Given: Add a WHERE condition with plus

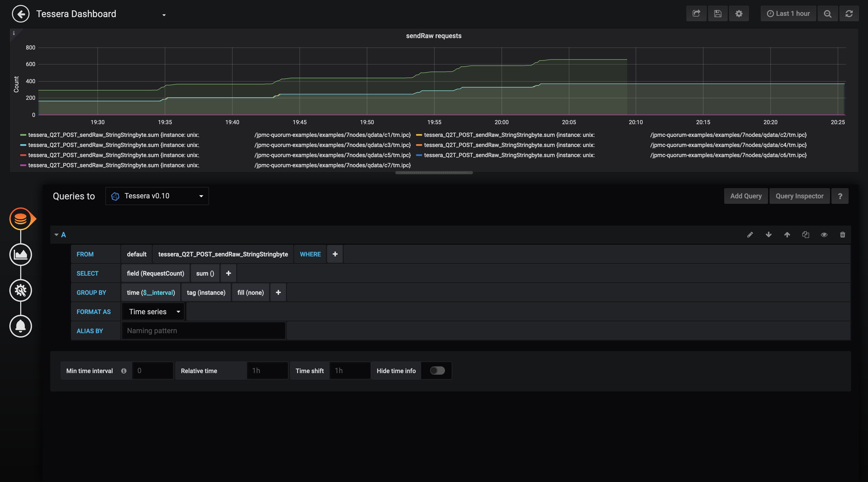Looking at the screenshot, I should (335, 254).
